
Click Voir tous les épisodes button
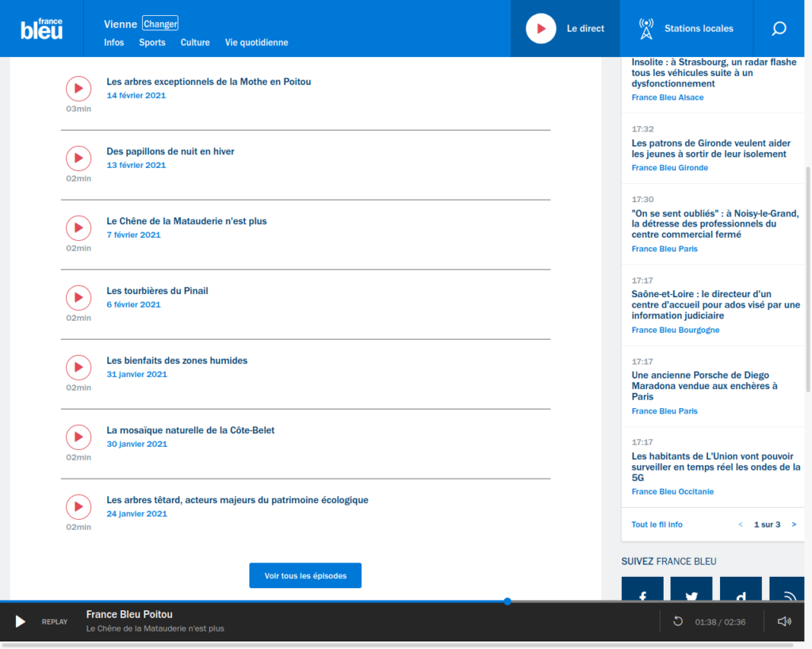point(305,576)
